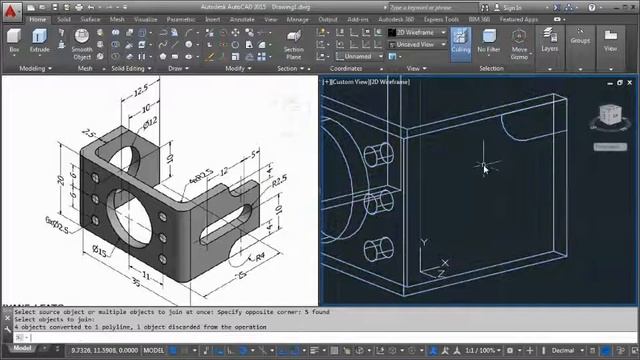The width and height of the screenshot is (640, 360).
Task: Switch to the Surface ribbon tab
Action: (x=90, y=19)
